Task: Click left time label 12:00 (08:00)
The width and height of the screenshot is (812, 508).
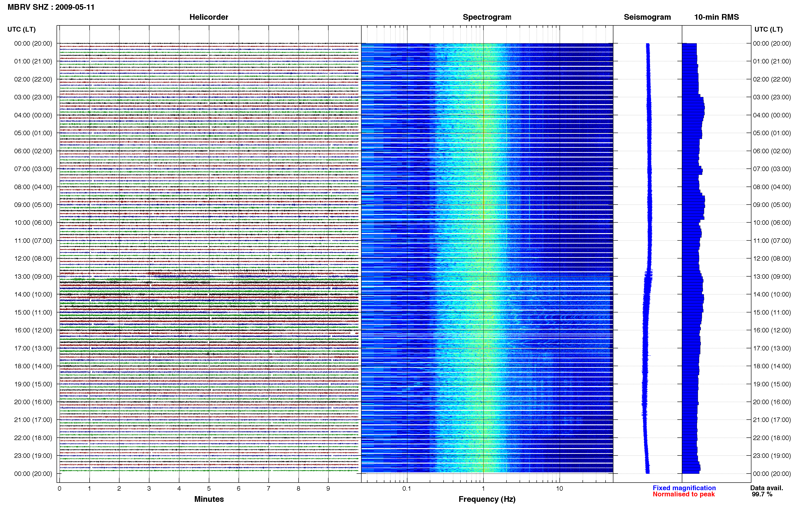Action: click(x=33, y=259)
